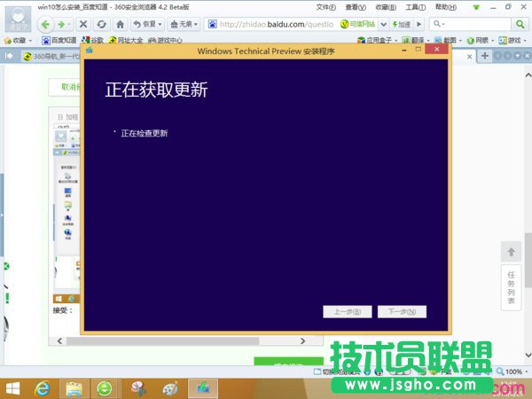Expand the address bar history dropdown
Viewport: 532px width, 399px height.
tap(383, 25)
